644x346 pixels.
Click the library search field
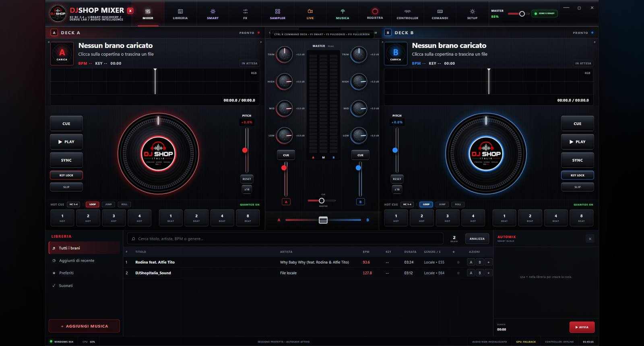tap(285, 239)
